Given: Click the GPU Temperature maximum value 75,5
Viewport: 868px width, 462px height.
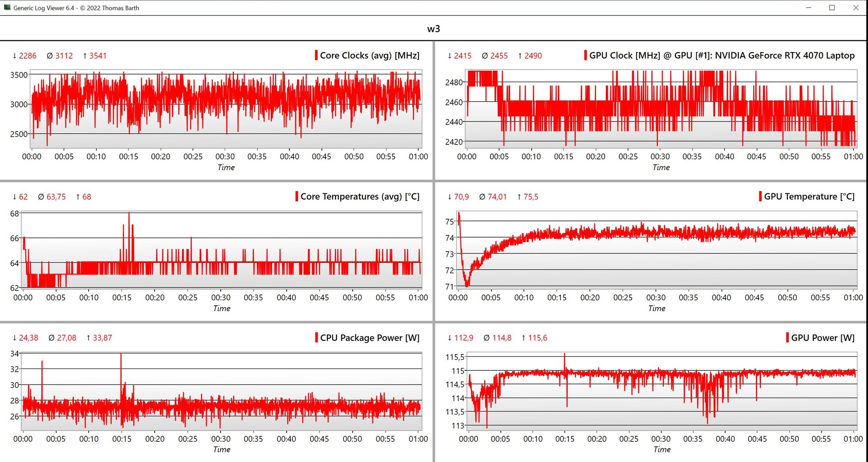Looking at the screenshot, I should click(531, 197).
